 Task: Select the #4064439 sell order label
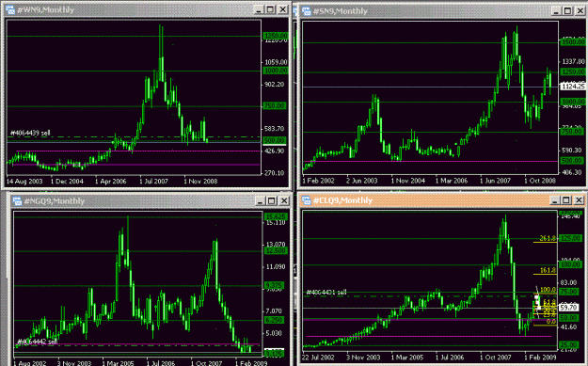30,133
